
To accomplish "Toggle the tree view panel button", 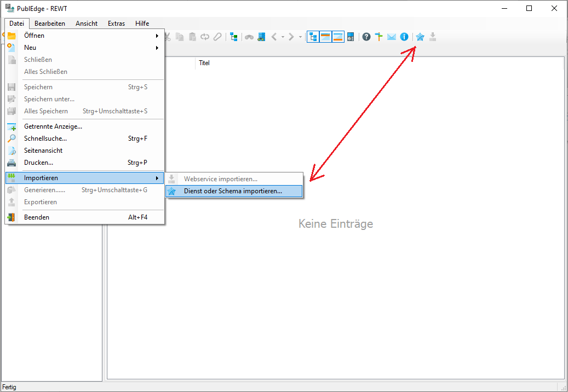I will [313, 37].
